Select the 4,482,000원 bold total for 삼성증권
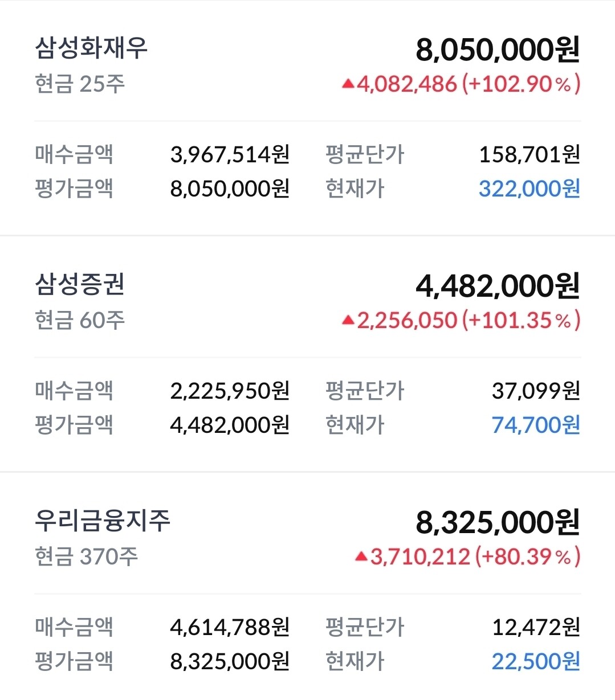Image resolution: width=615 pixels, height=700 pixels. [x=497, y=286]
